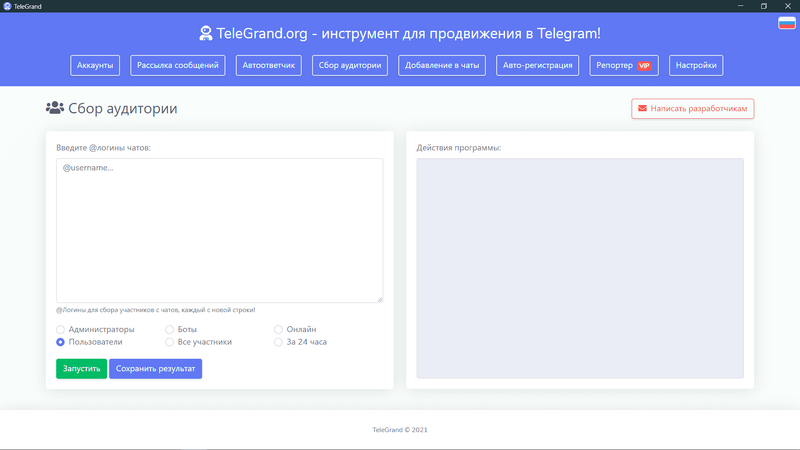Click the Действия программы log area
Screen dimensions: 800x450
pos(580,268)
